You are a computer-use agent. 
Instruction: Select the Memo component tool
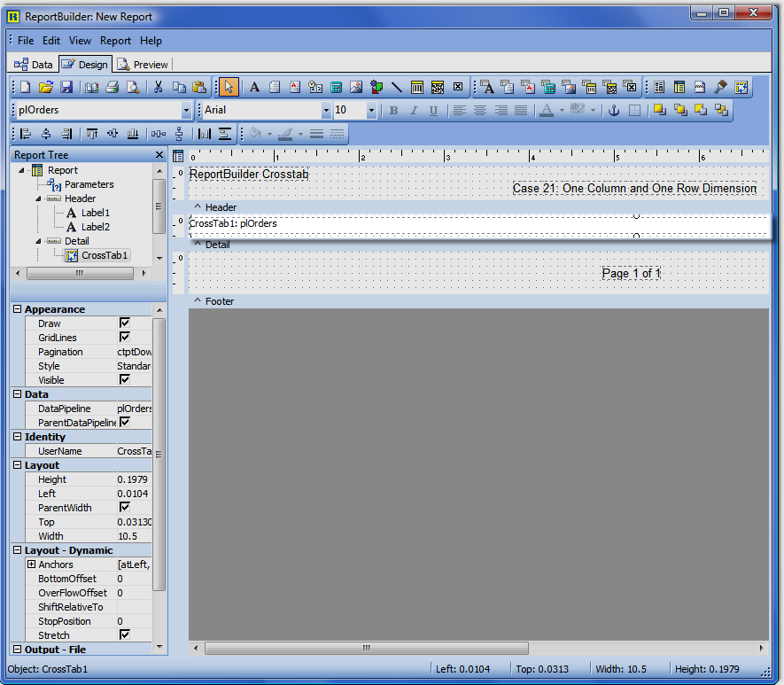coord(275,88)
